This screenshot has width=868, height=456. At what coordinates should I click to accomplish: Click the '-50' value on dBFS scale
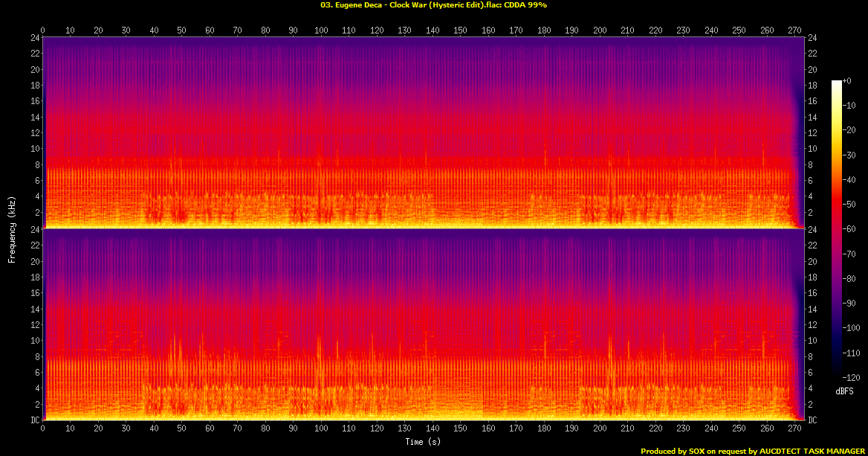[849, 205]
